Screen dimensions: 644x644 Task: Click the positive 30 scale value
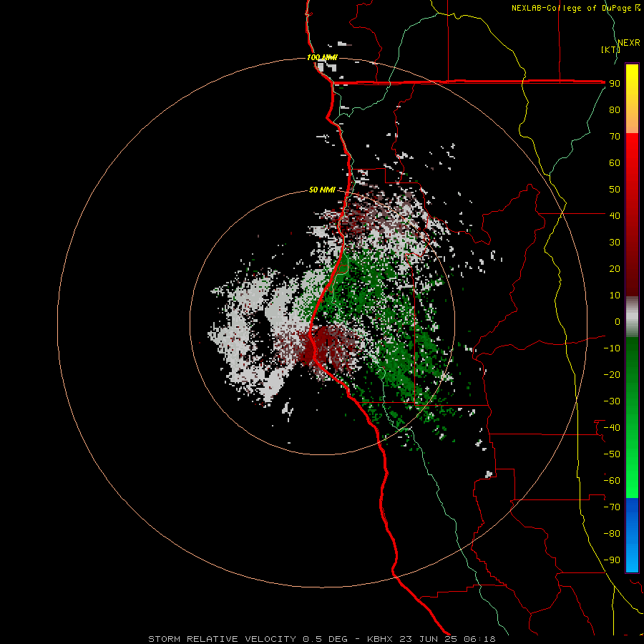coord(615,243)
